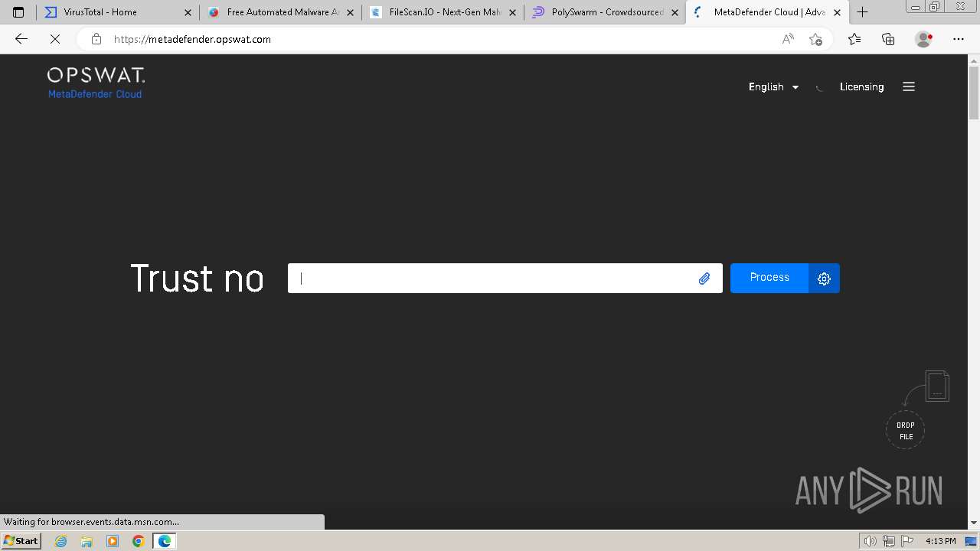Attach a file with paperclip icon

tap(704, 279)
